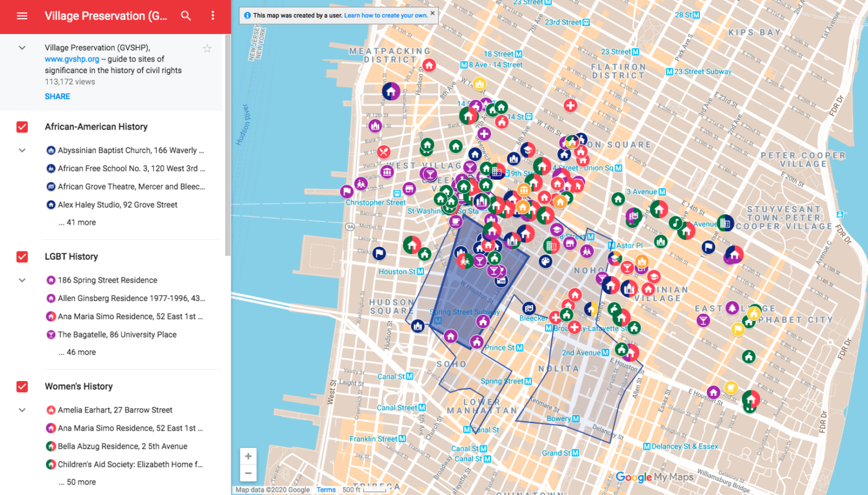Select navy flag marker above Houston St
The image size is (868, 495).
click(x=379, y=253)
